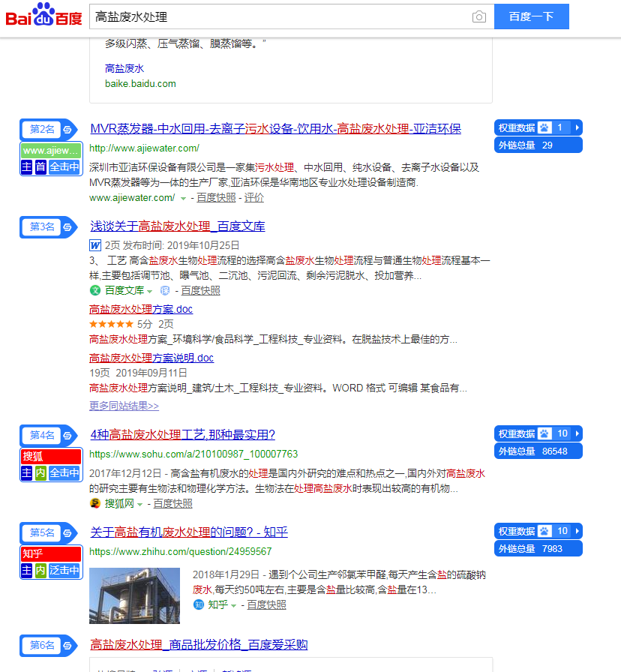This screenshot has width=621, height=672.
Task: Open 高盐废水处理方案说明.doc link
Action: click(x=151, y=358)
